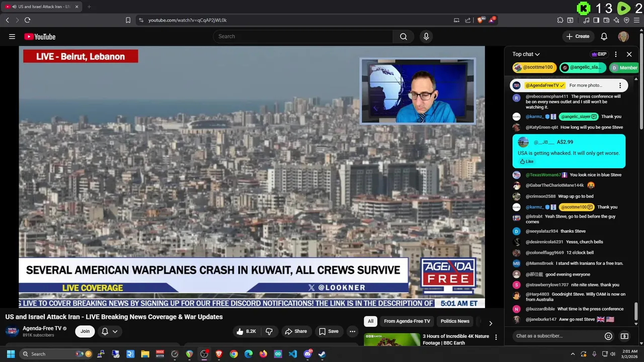644x362 pixels.
Task: Open the live chat options kebab menu
Action: [616, 54]
